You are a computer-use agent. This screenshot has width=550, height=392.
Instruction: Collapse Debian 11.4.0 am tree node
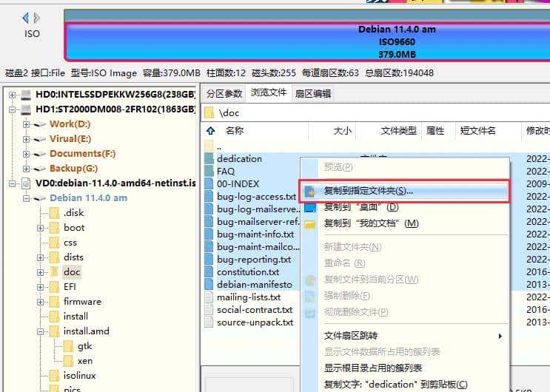point(26,198)
